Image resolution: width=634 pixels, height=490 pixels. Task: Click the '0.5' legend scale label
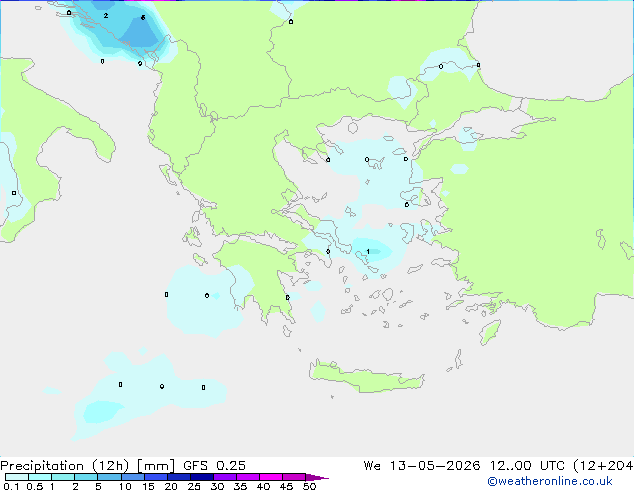pos(35,486)
